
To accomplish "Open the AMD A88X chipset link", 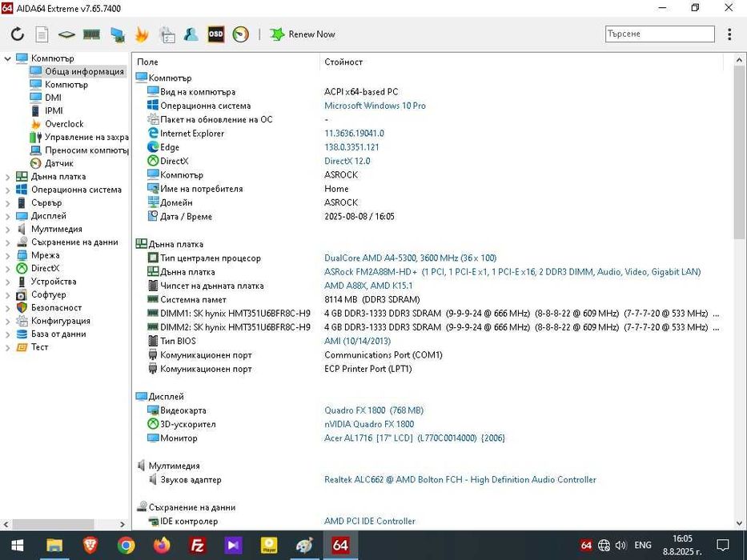I will pyautogui.click(x=368, y=286).
